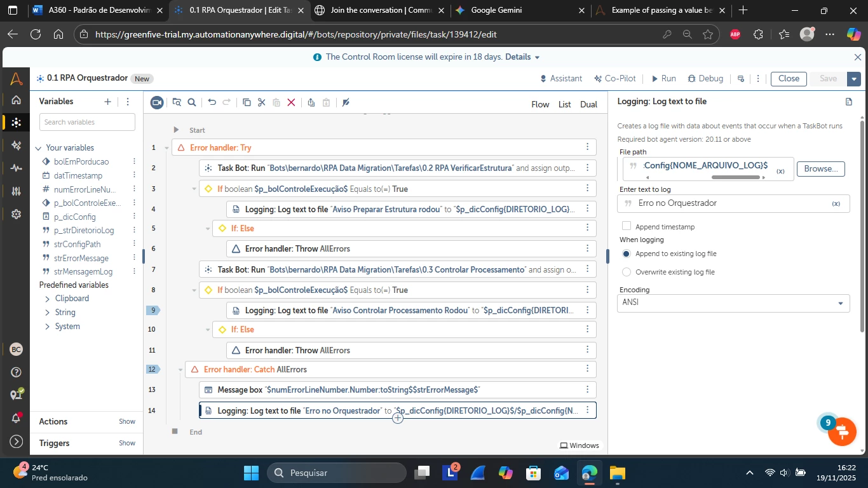The image size is (868, 488).
Task: Expand the Clipboard predefined variables
Action: click(x=48, y=299)
